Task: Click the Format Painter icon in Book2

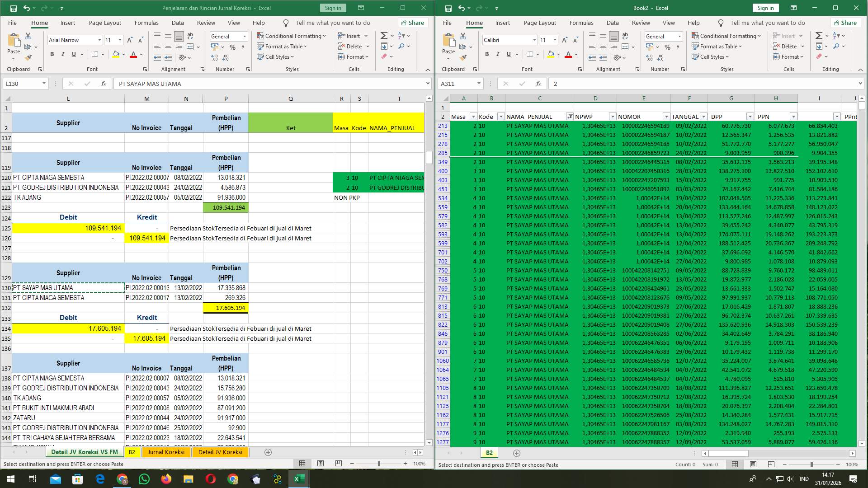Action: coord(463,58)
